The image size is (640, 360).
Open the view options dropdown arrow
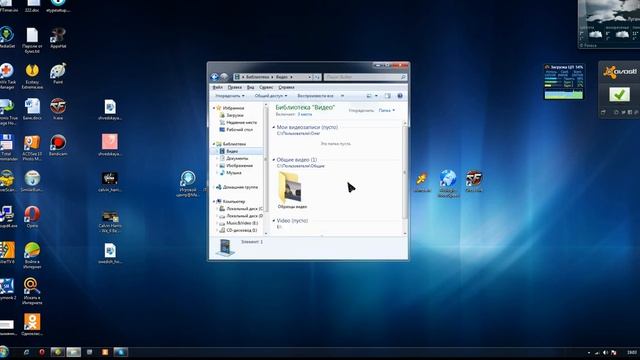[x=376, y=96]
